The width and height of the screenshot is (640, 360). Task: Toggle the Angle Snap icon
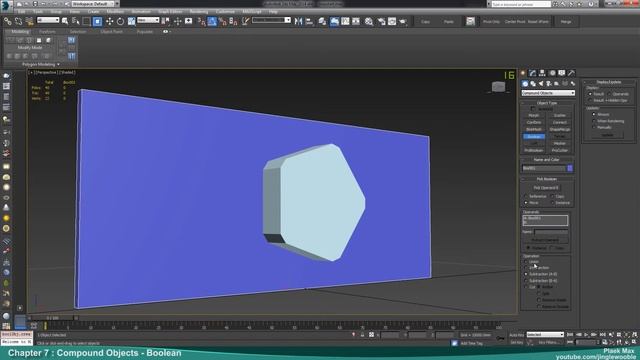[212, 21]
